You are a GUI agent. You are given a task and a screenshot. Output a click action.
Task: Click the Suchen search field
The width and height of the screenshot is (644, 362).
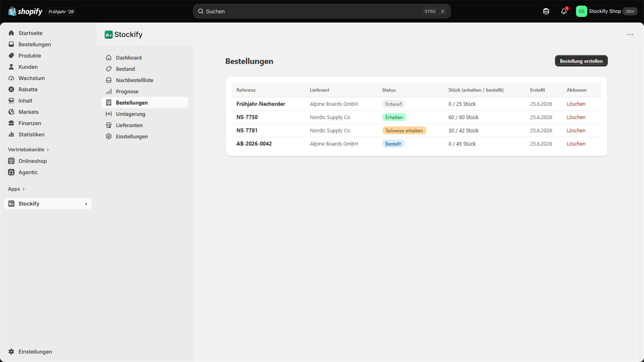pyautogui.click(x=322, y=11)
